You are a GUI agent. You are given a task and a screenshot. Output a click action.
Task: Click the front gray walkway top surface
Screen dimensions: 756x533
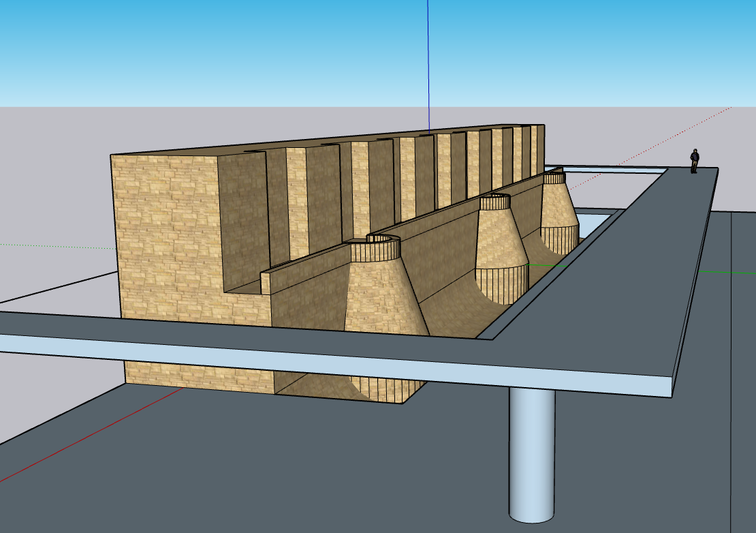(x=272, y=326)
